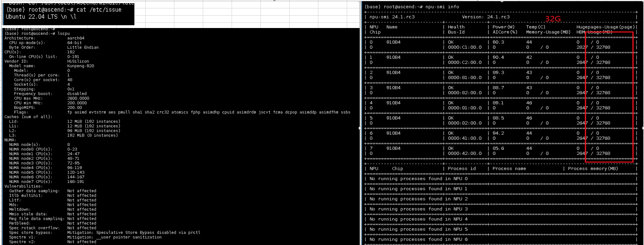Select the 'Process memory(MB)' column header

pyautogui.click(x=593, y=169)
